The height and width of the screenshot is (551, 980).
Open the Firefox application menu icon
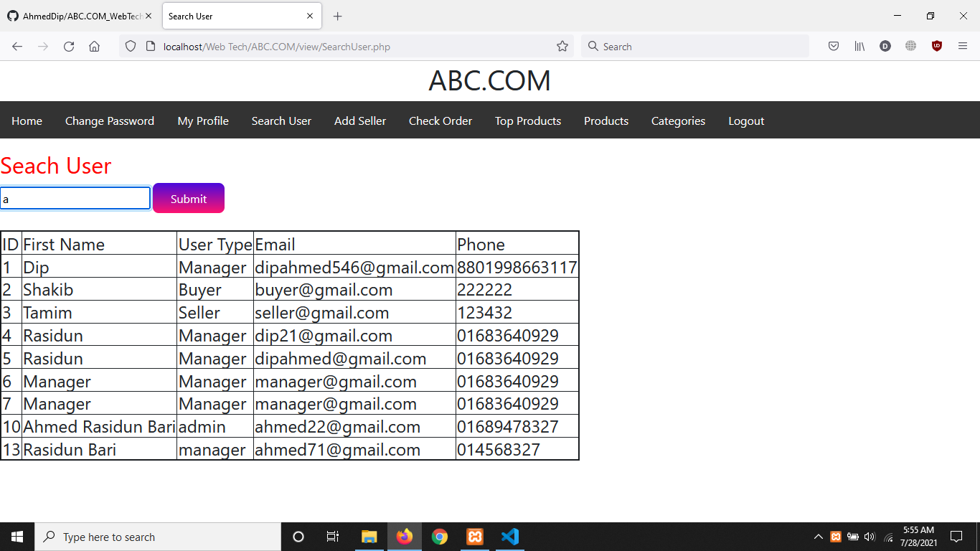pyautogui.click(x=963, y=46)
